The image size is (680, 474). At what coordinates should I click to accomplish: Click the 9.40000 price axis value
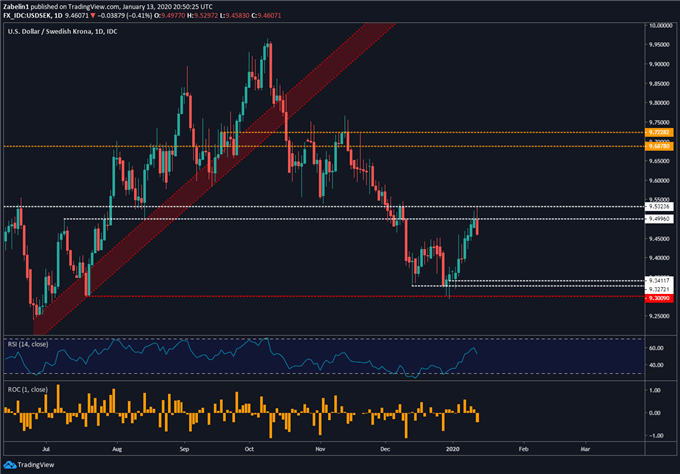click(x=659, y=258)
